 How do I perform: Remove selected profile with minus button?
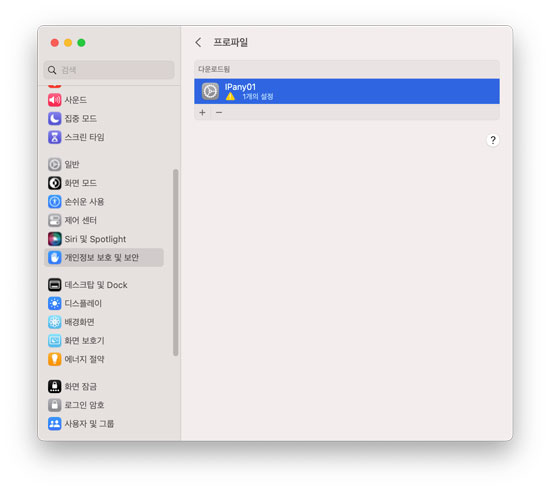click(x=219, y=113)
